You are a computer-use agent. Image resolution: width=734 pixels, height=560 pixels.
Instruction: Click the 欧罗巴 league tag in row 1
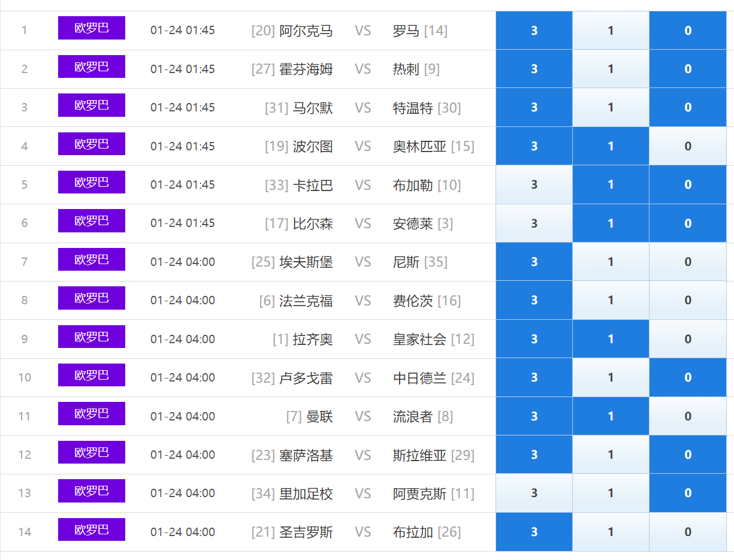pyautogui.click(x=92, y=28)
